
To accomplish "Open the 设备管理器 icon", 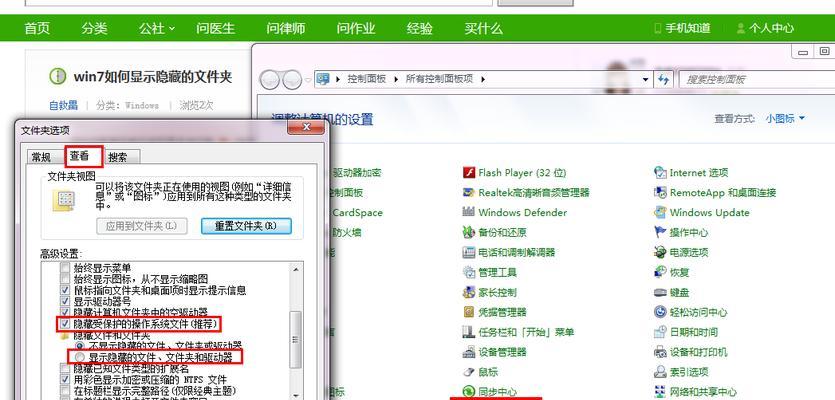I will pos(468,352).
